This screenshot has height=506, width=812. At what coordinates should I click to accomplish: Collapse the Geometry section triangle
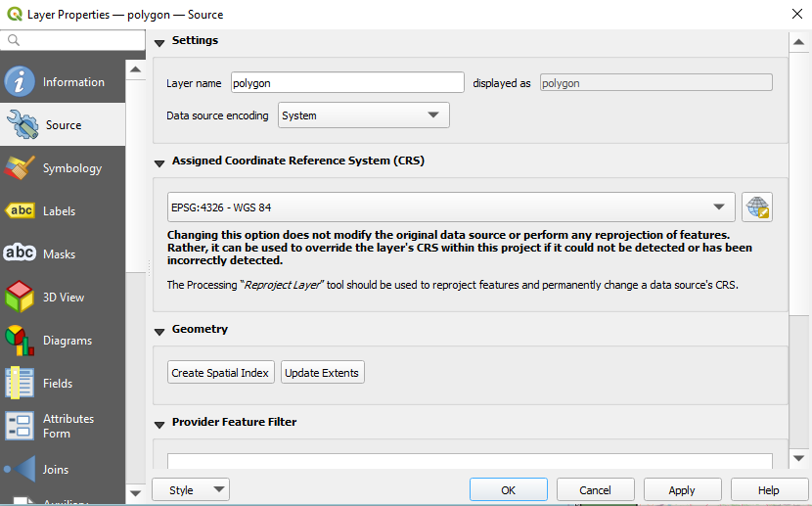[159, 331]
